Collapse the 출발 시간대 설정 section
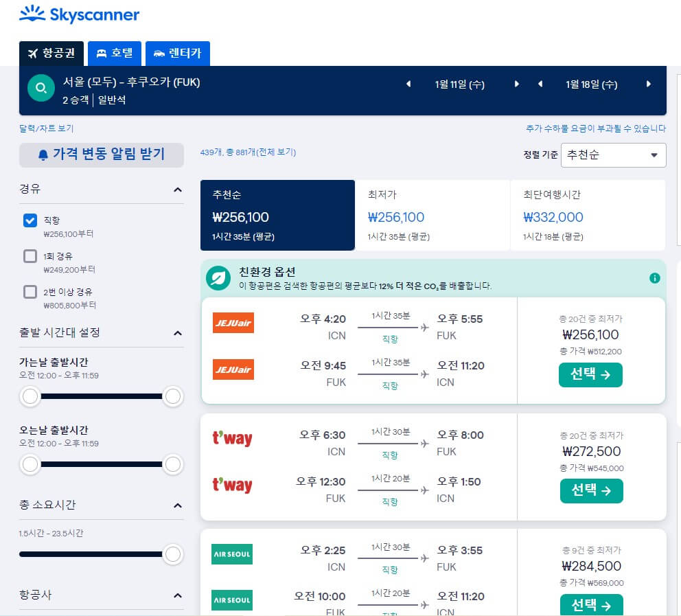Viewport: 681px width, 616px height. pyautogui.click(x=178, y=333)
